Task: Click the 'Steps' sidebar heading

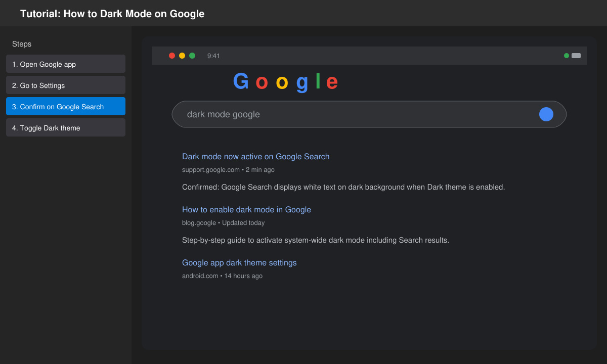Action: 22,44
